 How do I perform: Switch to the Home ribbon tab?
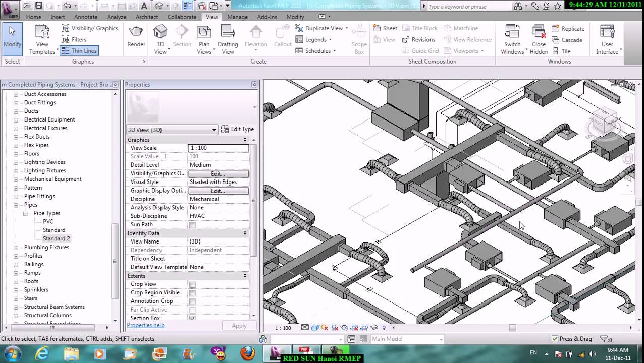coord(33,17)
